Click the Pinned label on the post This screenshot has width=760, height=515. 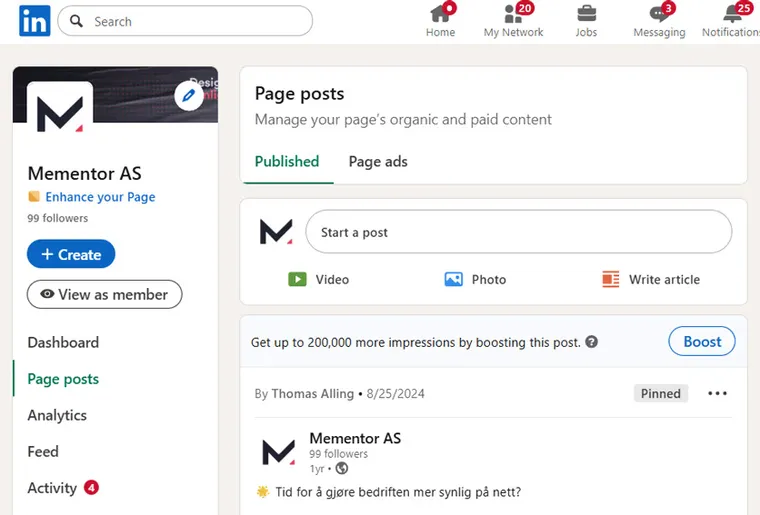pos(661,393)
